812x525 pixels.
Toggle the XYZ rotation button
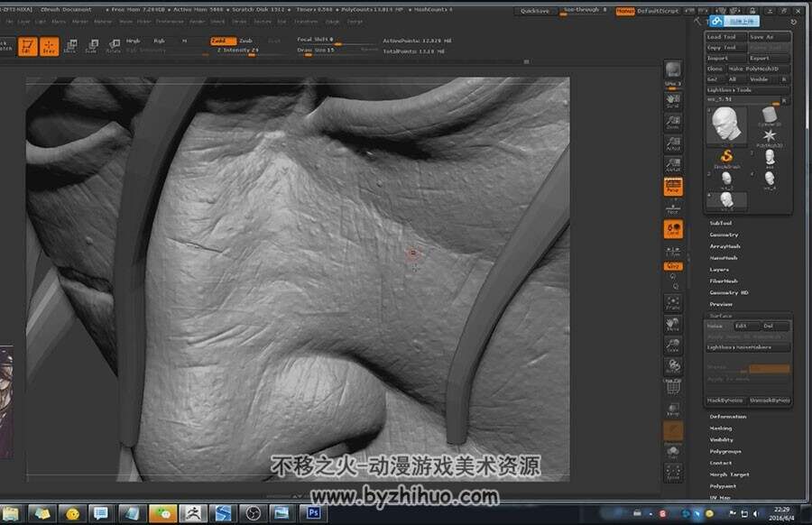tap(673, 266)
